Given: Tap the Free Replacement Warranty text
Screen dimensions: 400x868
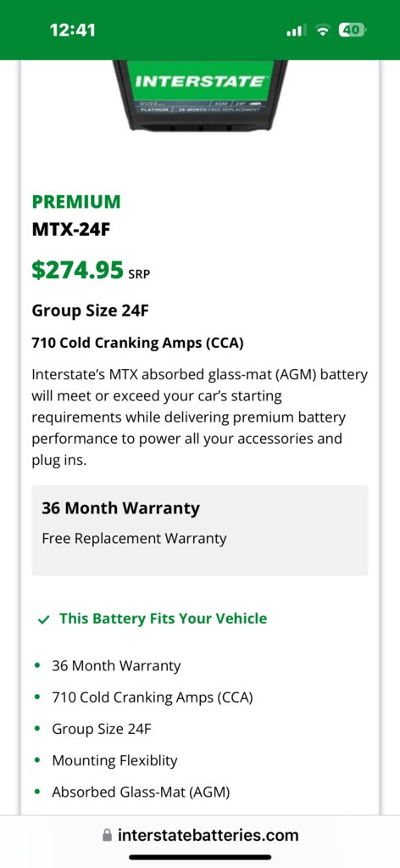Looking at the screenshot, I should tap(135, 538).
